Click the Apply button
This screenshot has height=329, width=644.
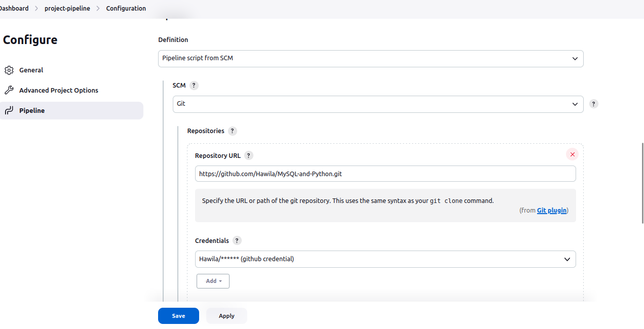click(226, 315)
